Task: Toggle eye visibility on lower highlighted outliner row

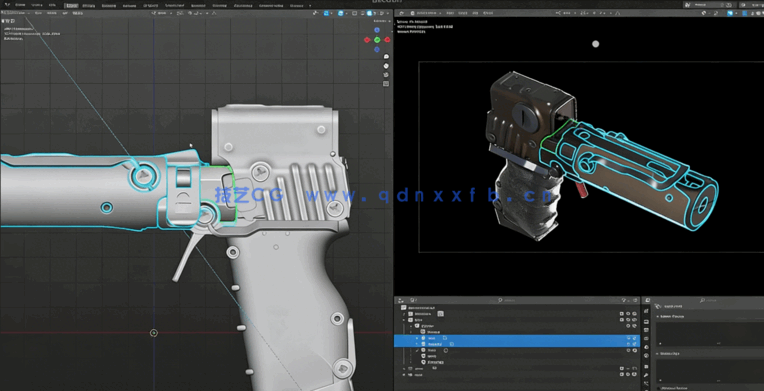Action: [x=628, y=344]
